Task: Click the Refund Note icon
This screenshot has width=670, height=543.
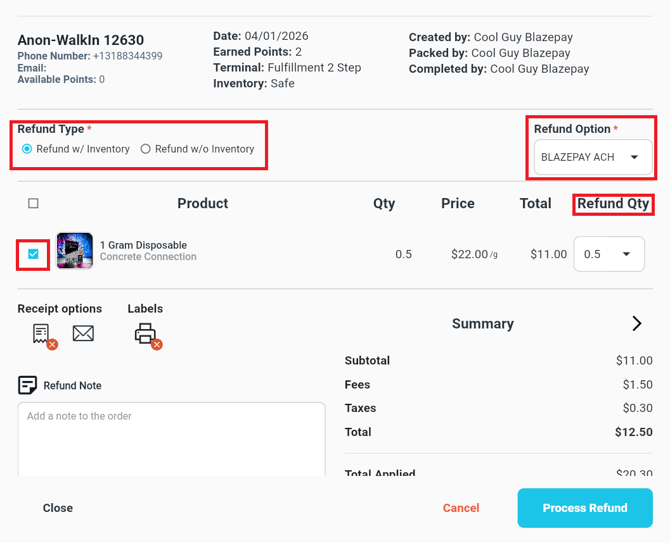Action: pyautogui.click(x=27, y=385)
